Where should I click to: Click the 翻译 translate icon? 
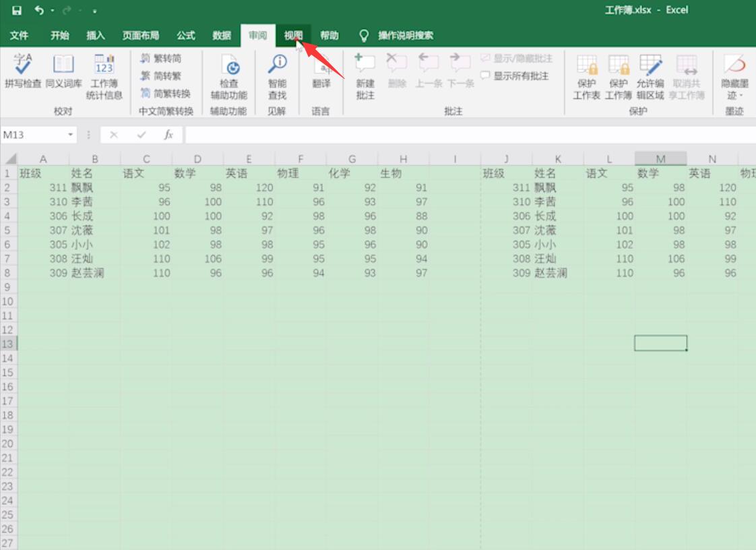pyautogui.click(x=321, y=71)
